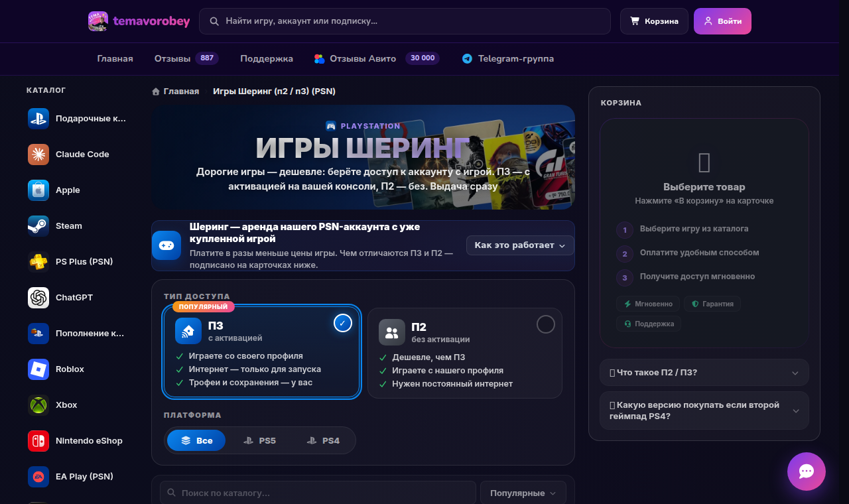Image resolution: width=849 pixels, height=504 pixels.
Task: Click the Telegram icon in navigation
Action: pos(468,58)
